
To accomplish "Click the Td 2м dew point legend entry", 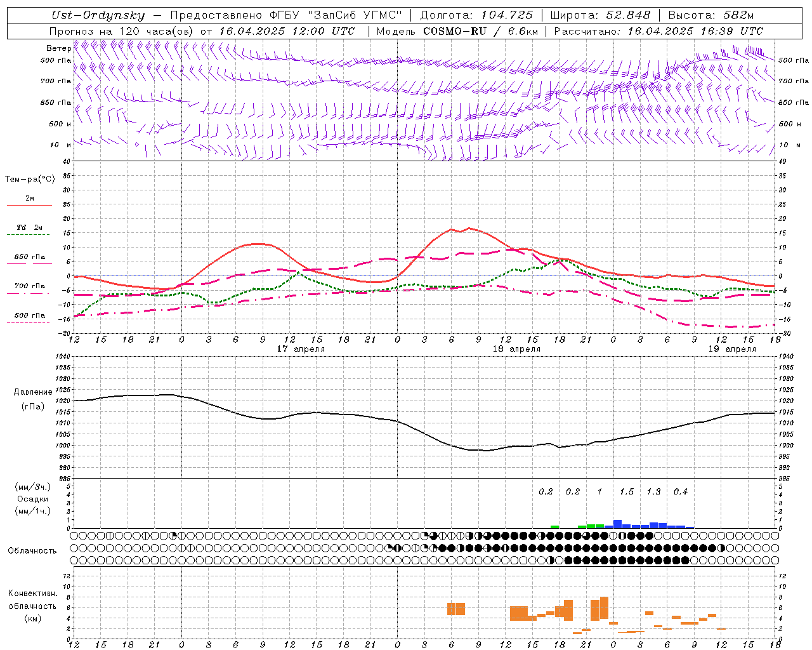I will click(30, 227).
